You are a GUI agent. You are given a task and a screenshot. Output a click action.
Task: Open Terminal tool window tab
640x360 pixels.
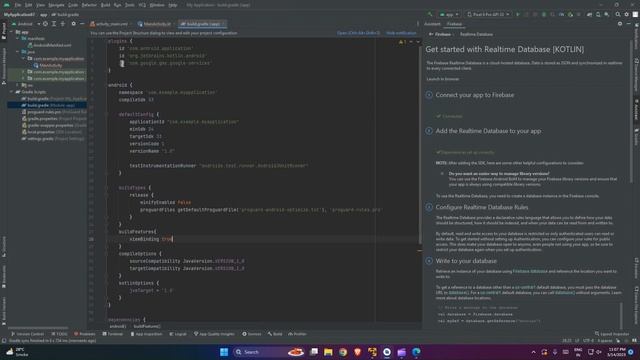click(x=113, y=334)
